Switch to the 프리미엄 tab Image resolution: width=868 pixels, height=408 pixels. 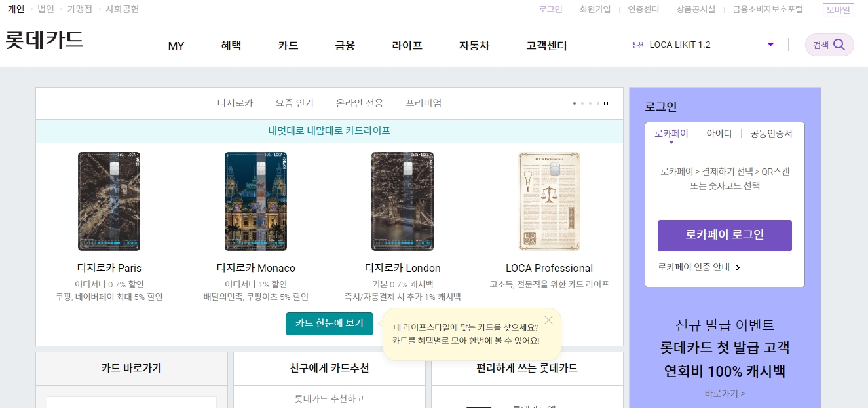tap(423, 103)
